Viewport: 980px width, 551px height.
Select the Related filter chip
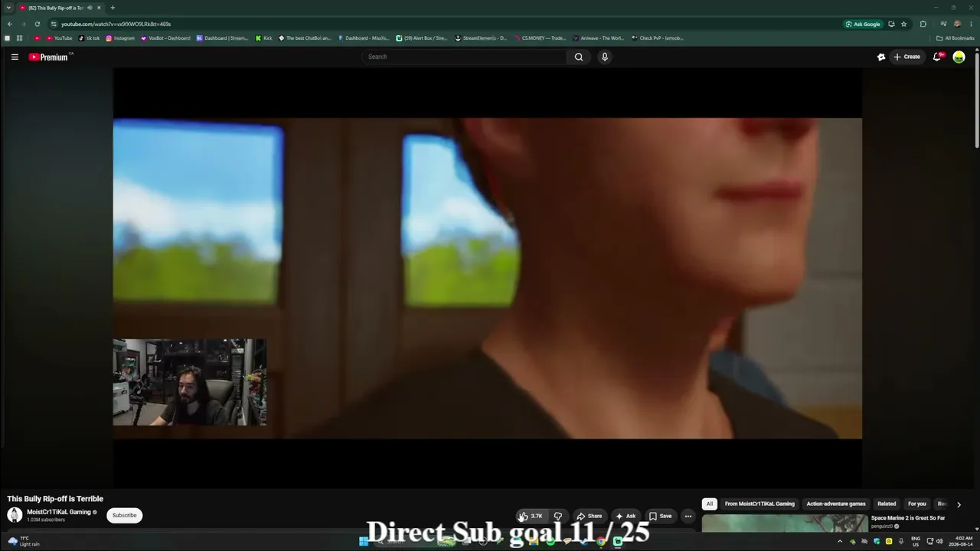point(887,504)
